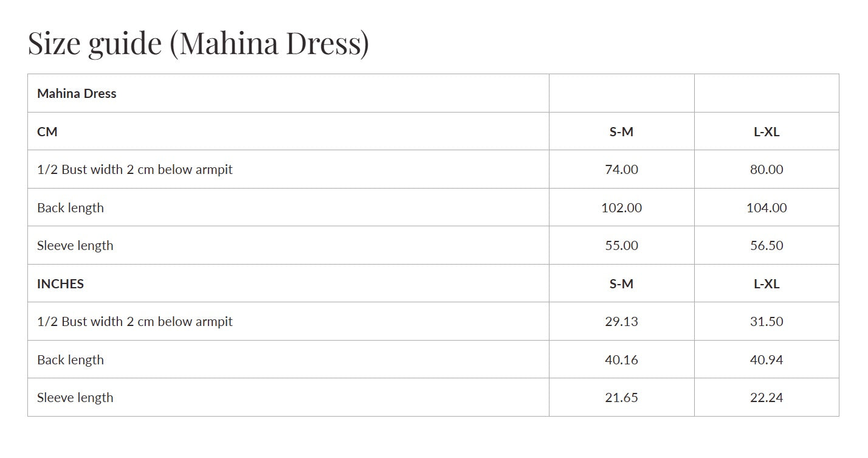868x458 pixels.
Task: Select the 74.00 bust width value
Action: point(621,170)
